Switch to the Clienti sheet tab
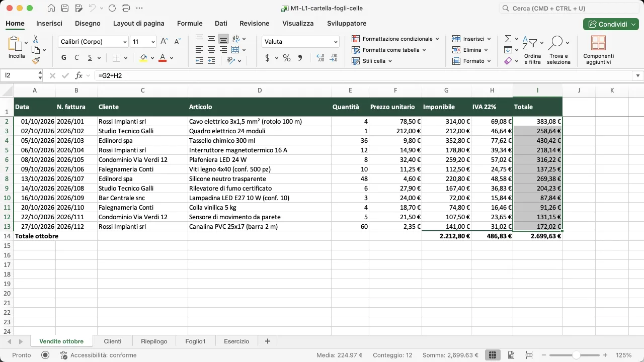This screenshot has height=362, width=644. coord(113,341)
